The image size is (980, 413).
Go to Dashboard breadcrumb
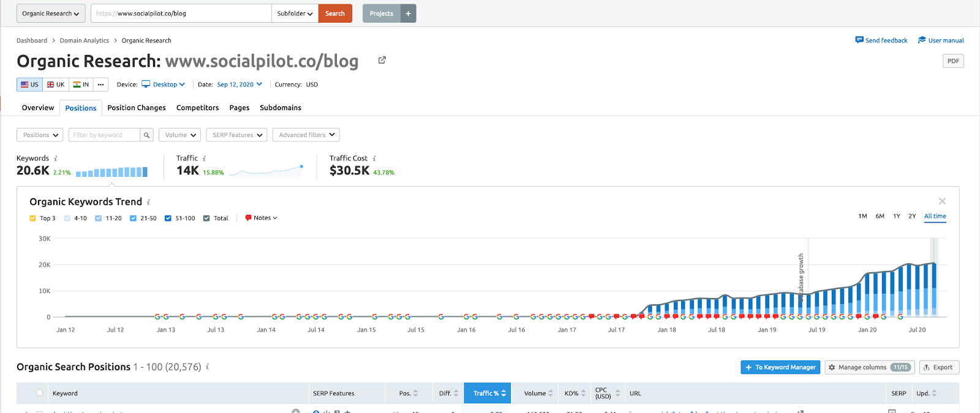pos(32,40)
